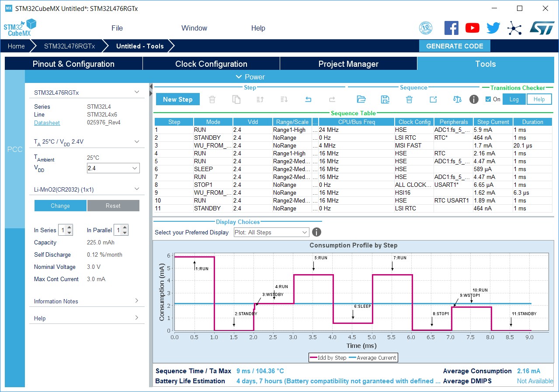Open the VDD 2.4 dropdown
This screenshot has width=559, height=392.
pos(113,168)
